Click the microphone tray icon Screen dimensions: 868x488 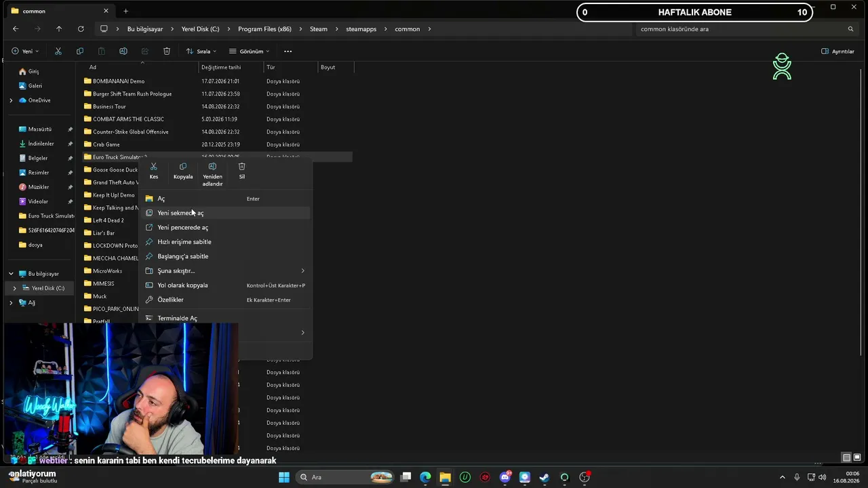click(x=797, y=477)
